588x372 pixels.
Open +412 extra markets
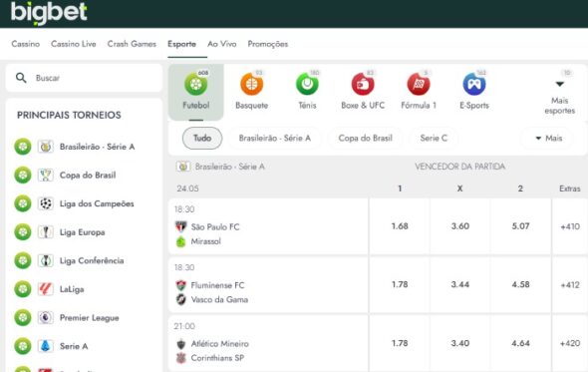pyautogui.click(x=570, y=284)
